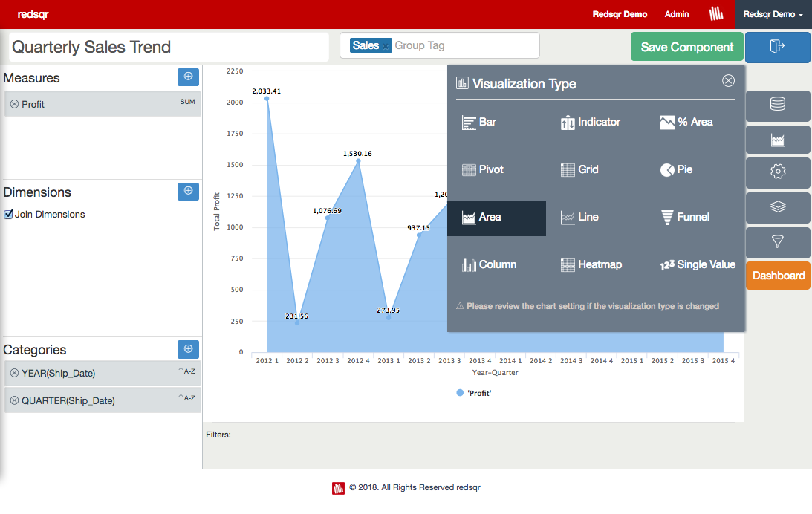
Task: Select Pie visualization type
Action: (x=676, y=170)
